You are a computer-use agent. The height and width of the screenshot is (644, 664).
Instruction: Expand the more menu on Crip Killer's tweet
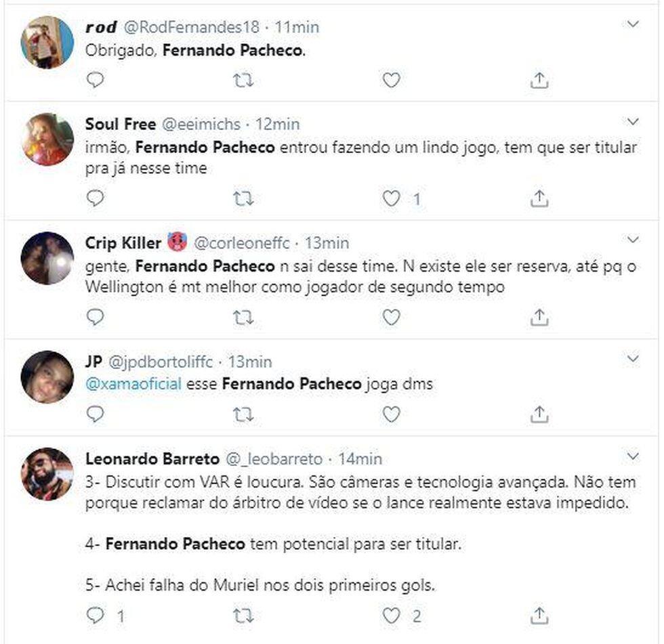[x=633, y=240]
